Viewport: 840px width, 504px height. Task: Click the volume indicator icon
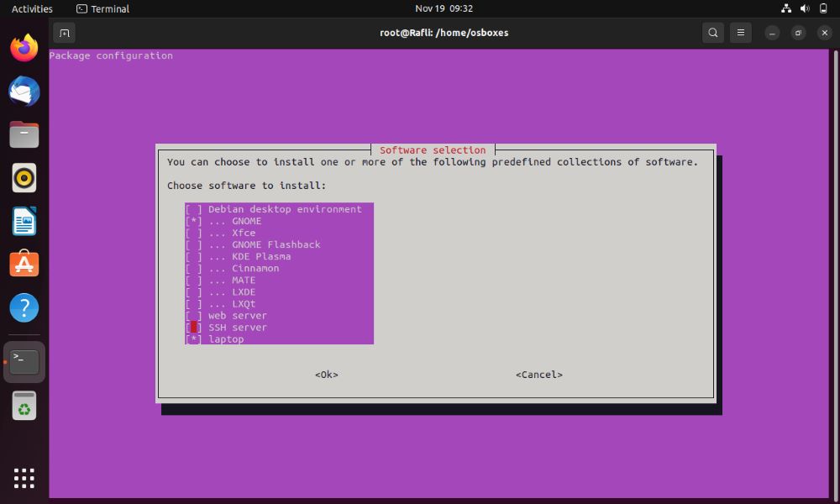(805, 8)
